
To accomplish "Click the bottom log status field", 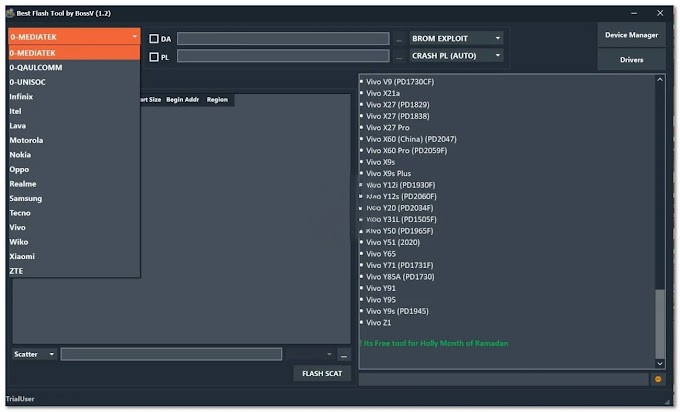I will pos(503,380).
